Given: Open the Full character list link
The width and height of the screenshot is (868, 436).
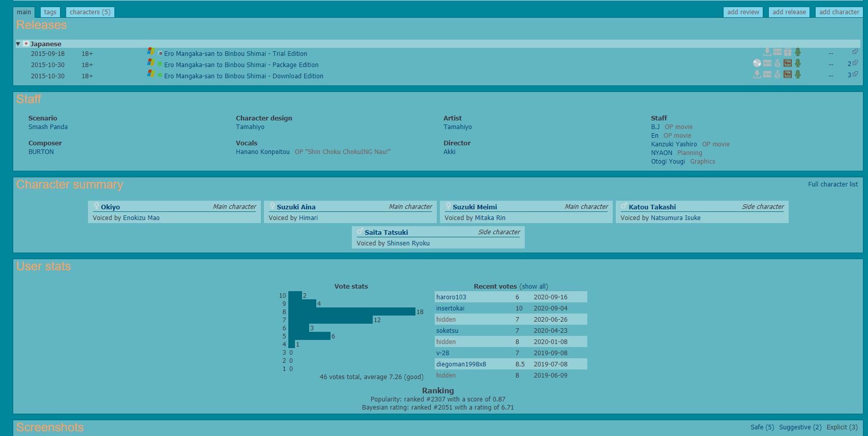Looking at the screenshot, I should [x=832, y=184].
